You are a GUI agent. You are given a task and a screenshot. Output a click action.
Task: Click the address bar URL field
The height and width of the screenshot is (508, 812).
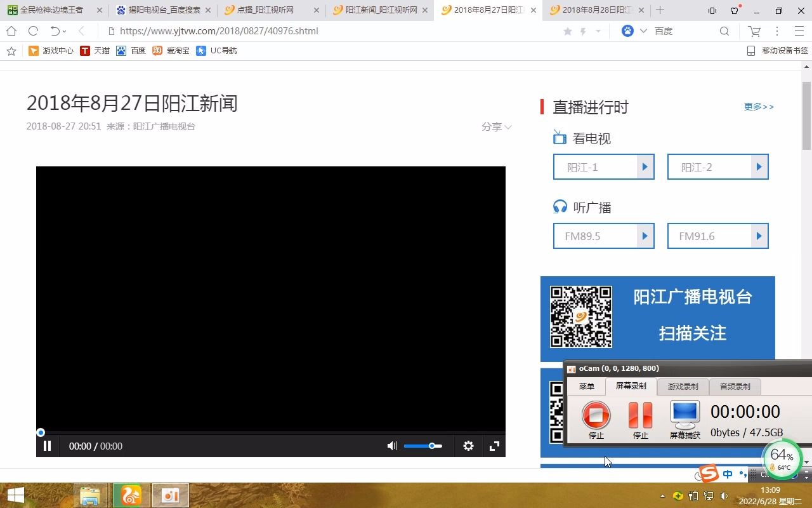pos(330,31)
